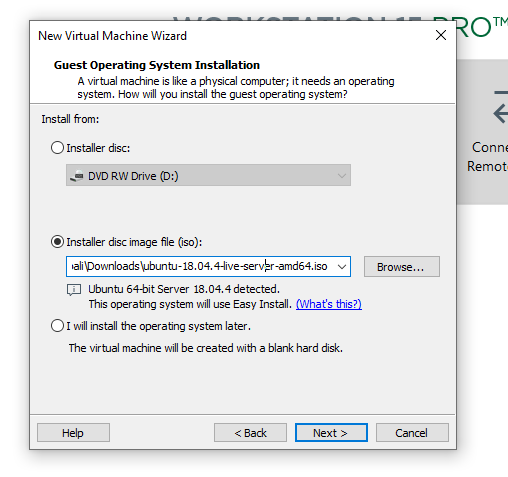Proceed with the Next > button

coord(331,433)
